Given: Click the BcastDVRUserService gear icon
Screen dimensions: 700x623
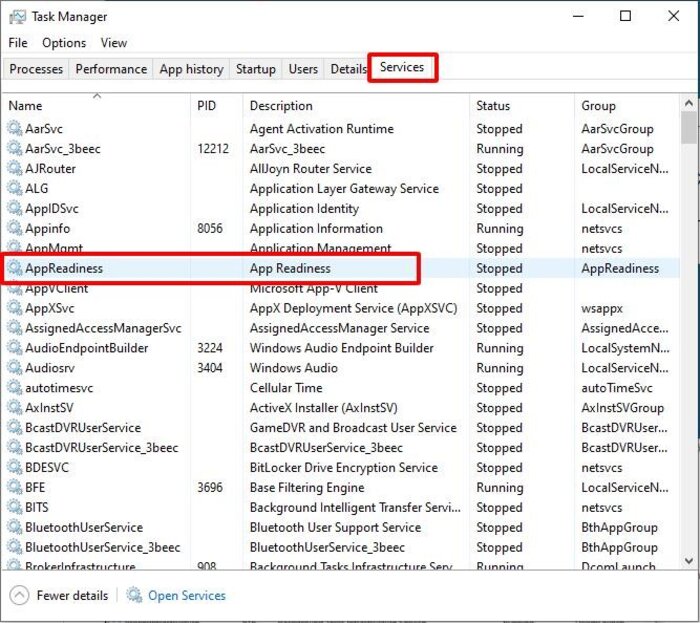Looking at the screenshot, I should pos(14,428).
